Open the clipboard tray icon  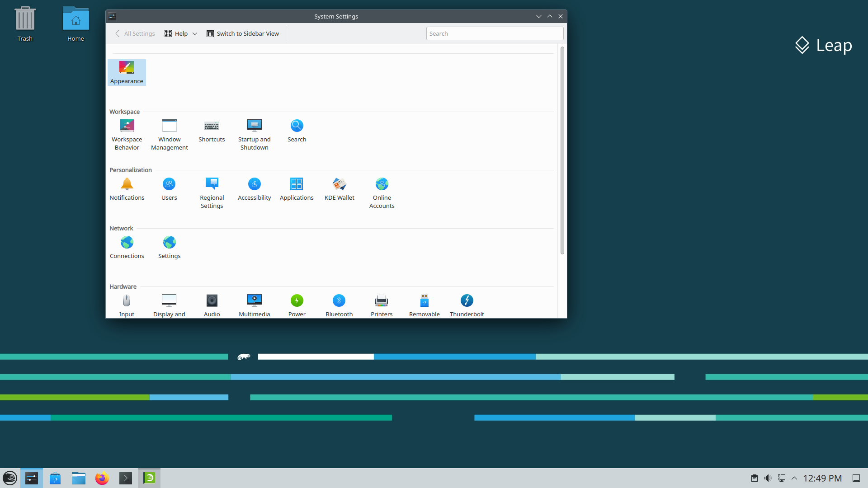click(x=755, y=478)
